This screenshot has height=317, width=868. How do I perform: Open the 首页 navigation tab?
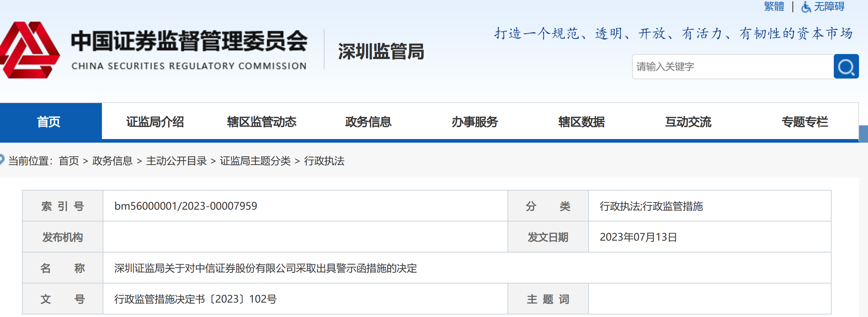tap(51, 121)
